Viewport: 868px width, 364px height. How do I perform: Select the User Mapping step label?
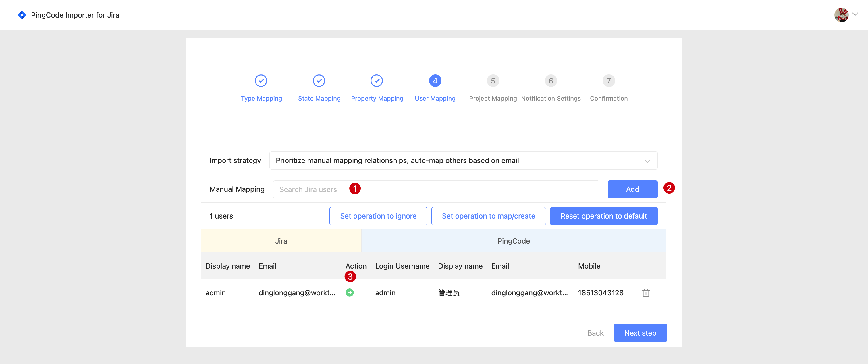click(435, 99)
